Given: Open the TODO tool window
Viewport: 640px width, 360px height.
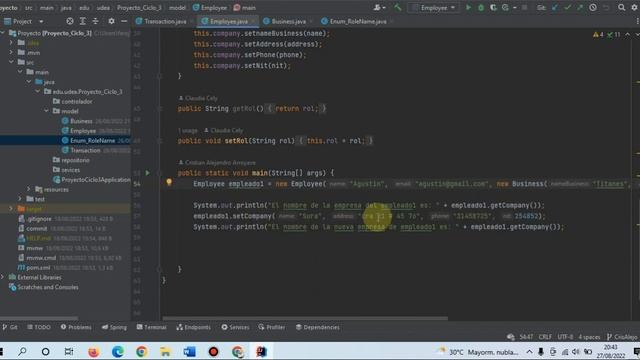Looking at the screenshot, I should click(39, 327).
